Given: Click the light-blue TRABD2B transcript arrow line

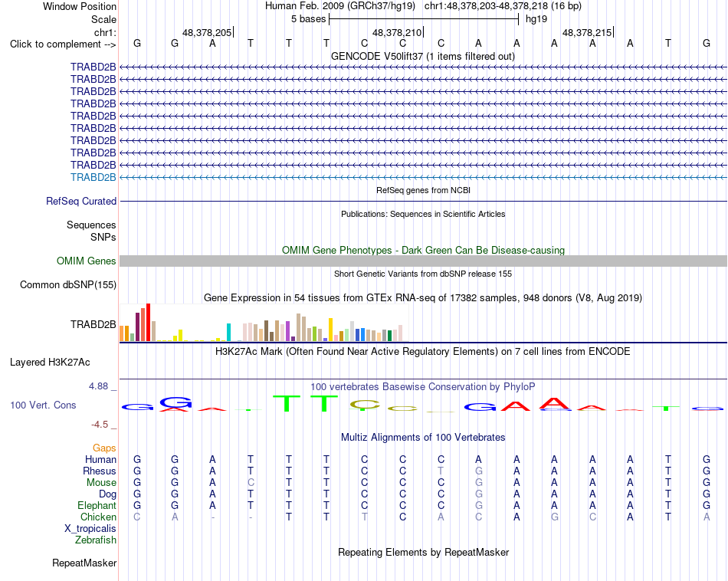Looking at the screenshot, I should (x=423, y=177).
